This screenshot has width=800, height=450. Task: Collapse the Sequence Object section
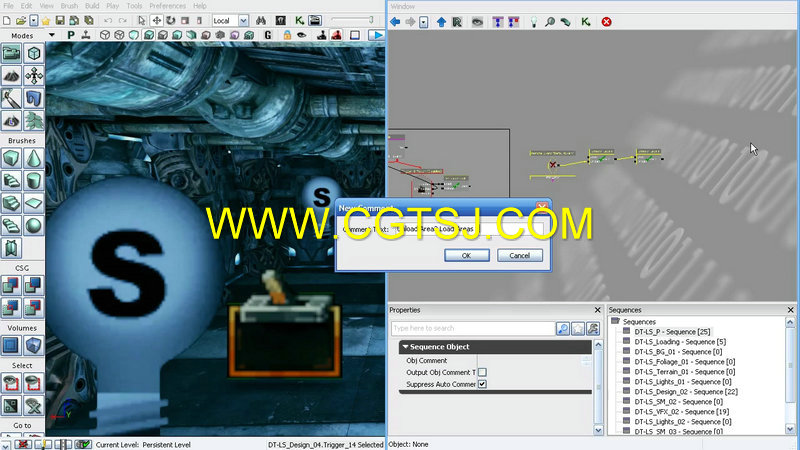point(405,346)
